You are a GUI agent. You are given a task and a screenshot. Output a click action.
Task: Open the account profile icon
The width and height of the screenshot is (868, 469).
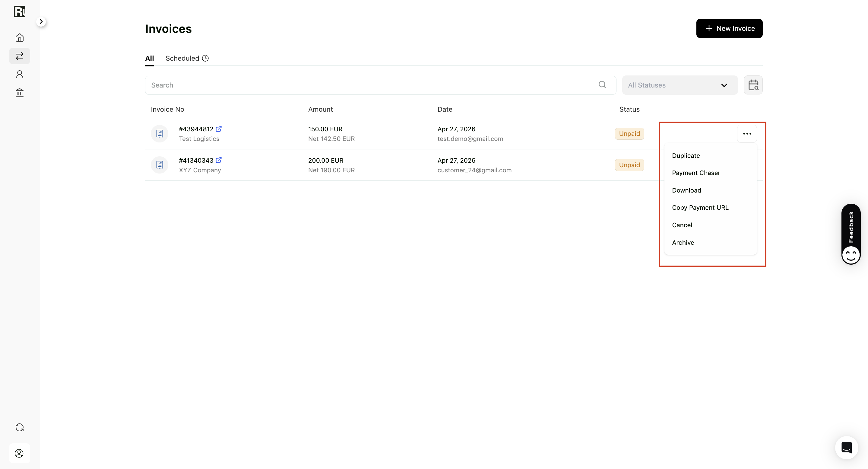tap(19, 453)
